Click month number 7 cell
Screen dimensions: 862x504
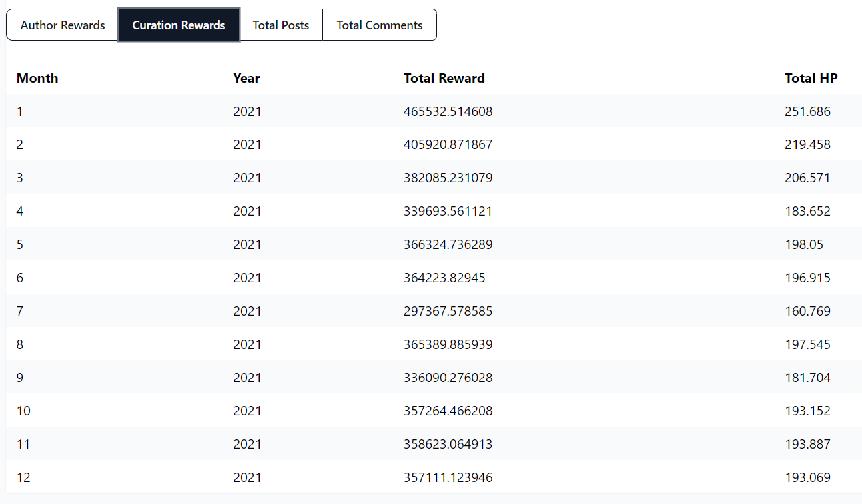[x=20, y=311]
